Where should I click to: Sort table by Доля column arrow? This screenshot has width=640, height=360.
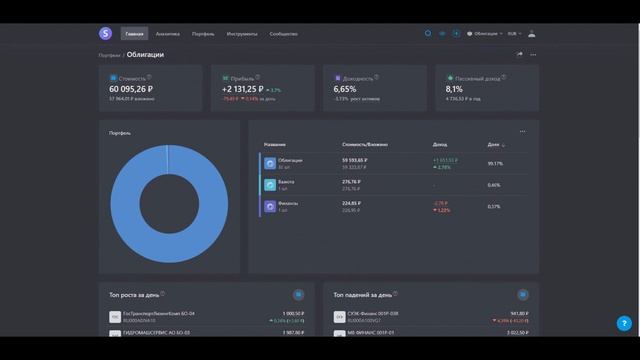[503, 145]
